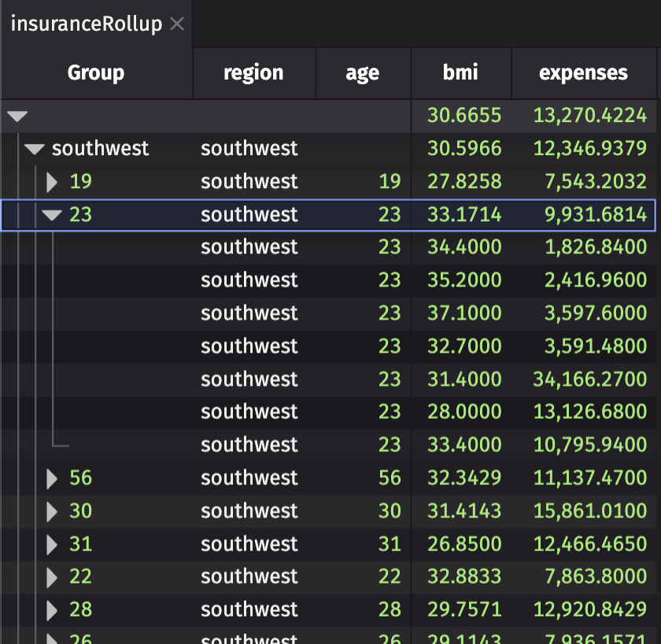This screenshot has width=661, height=644.
Task: Collapse the age 23 group
Action: (x=52, y=214)
